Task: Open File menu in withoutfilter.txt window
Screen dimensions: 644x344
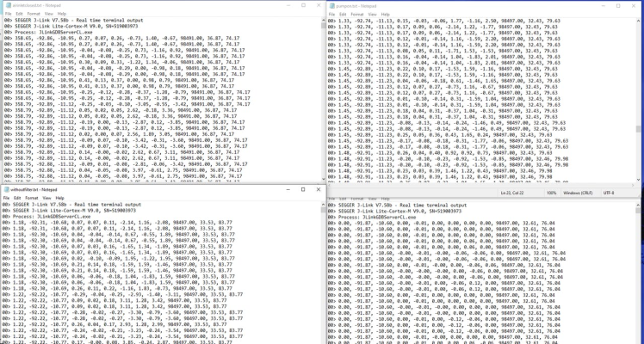Action: pyautogui.click(x=6, y=198)
